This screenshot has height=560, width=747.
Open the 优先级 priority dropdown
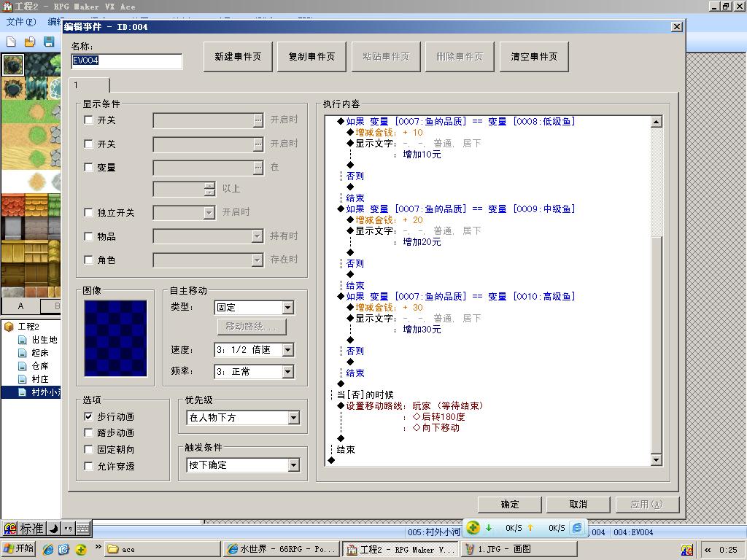(294, 418)
